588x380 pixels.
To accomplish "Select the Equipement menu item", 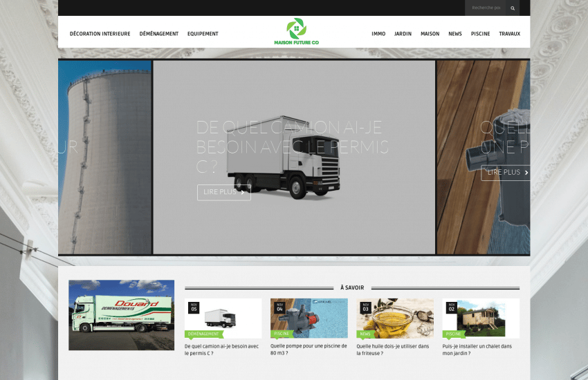I will pyautogui.click(x=203, y=34).
